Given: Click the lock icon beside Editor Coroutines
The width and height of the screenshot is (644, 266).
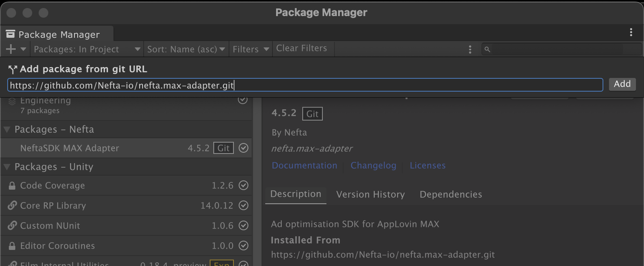Looking at the screenshot, I should pyautogui.click(x=12, y=246).
